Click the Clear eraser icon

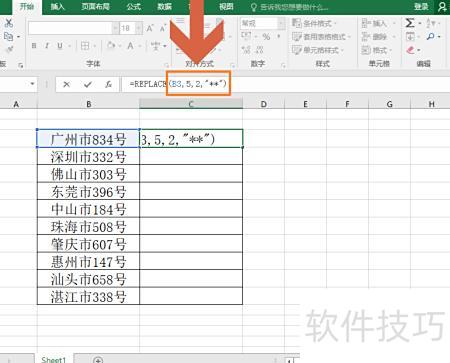click(411, 50)
